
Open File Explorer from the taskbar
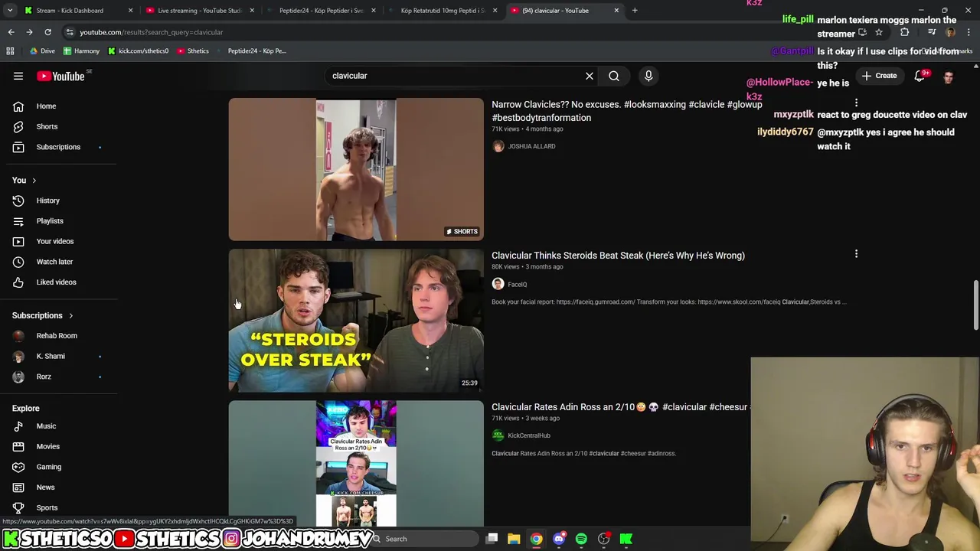coord(514,539)
